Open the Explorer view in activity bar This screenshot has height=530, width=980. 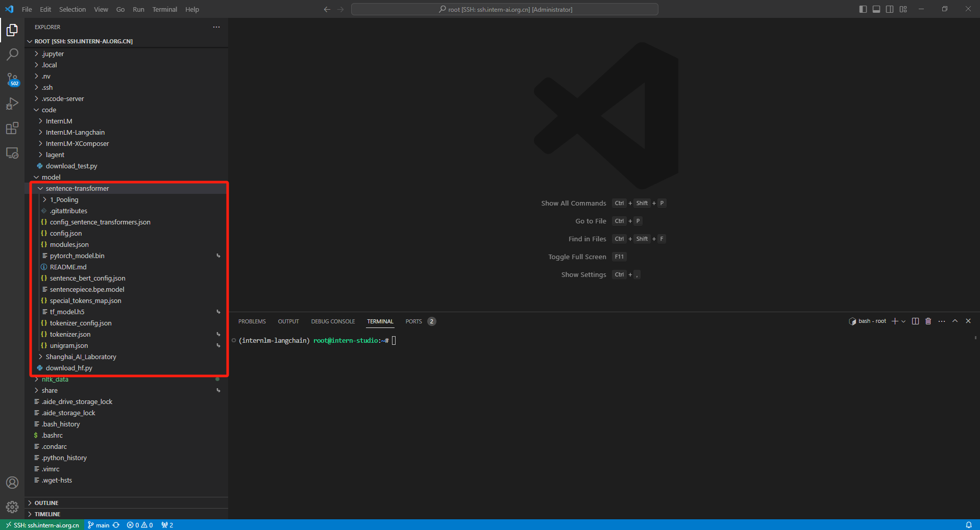coord(12,30)
